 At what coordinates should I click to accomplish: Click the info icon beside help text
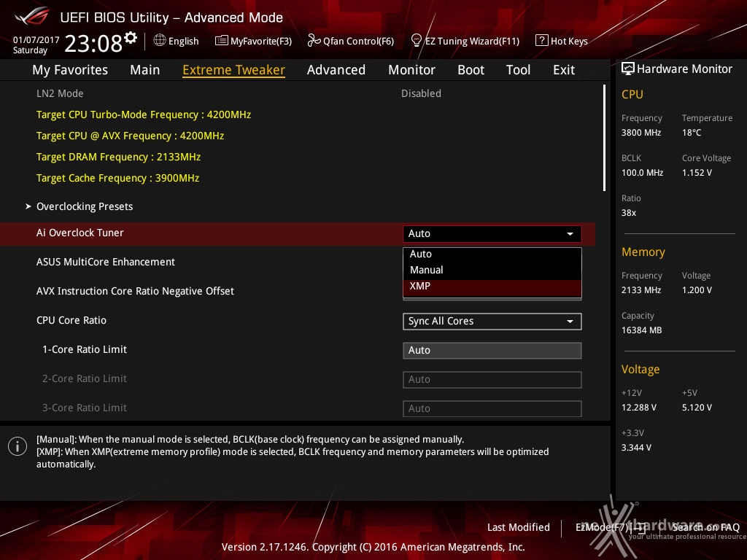coord(18,446)
